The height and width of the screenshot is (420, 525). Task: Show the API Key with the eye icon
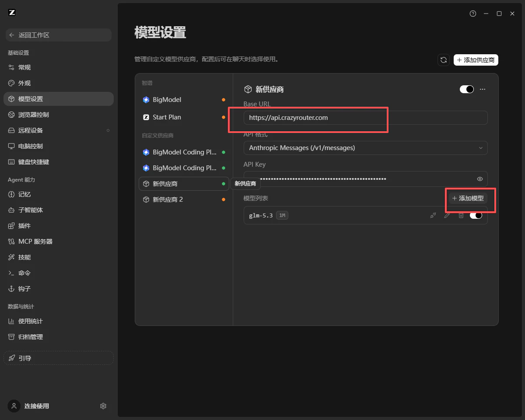(x=480, y=179)
